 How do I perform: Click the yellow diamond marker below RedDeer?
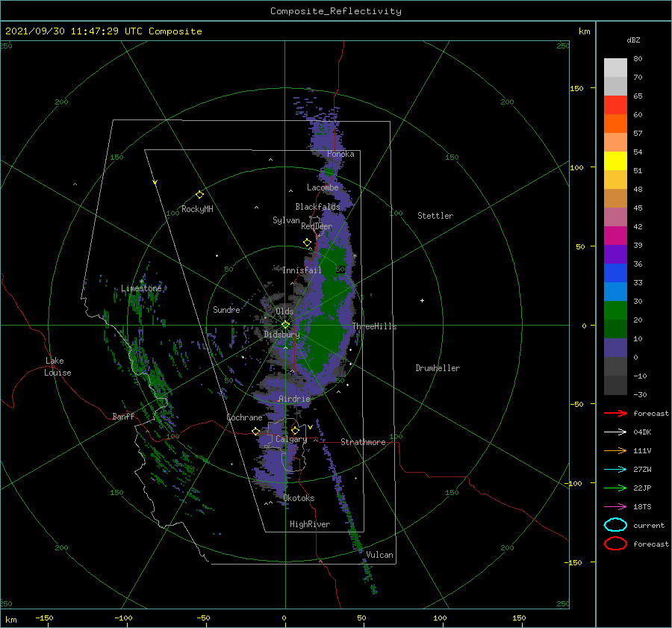point(308,243)
